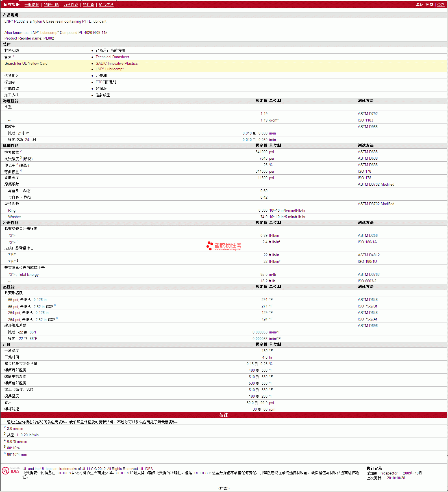The width and height of the screenshot is (448, 492).
Task: Select the 1.19 g/cm³ density value
Action: pos(269,120)
